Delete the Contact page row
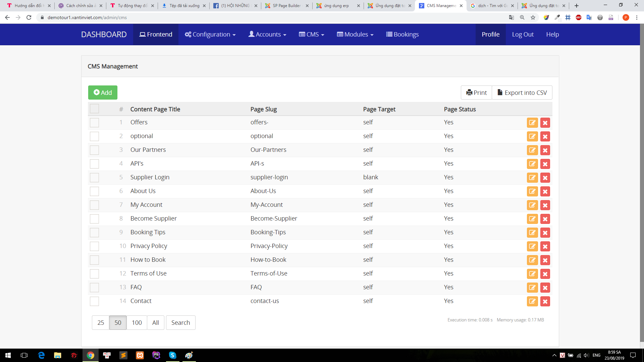The width and height of the screenshot is (644, 362). [x=545, y=301]
